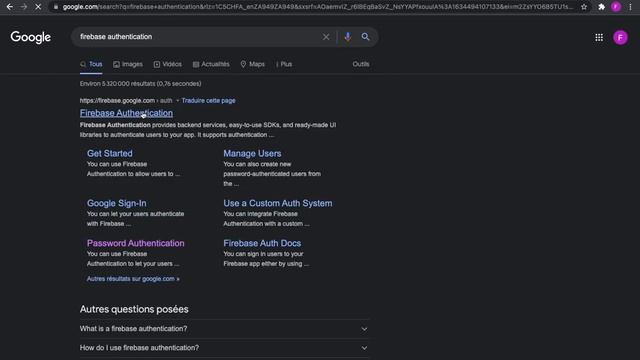This screenshot has width=640, height=360.
Task: Click Traduire cette page link
Action: tap(209, 100)
